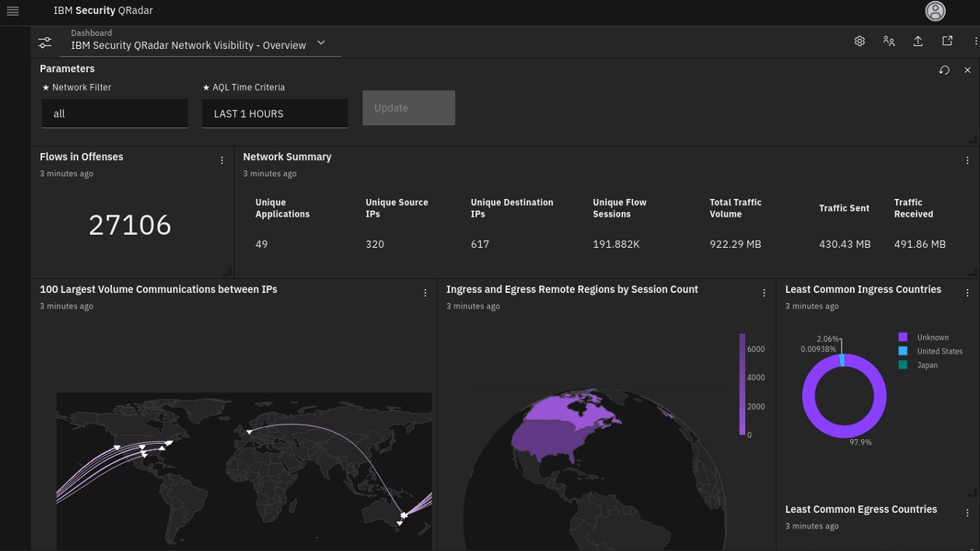
Task: Click the 97.9% donut chart label
Action: coord(860,442)
